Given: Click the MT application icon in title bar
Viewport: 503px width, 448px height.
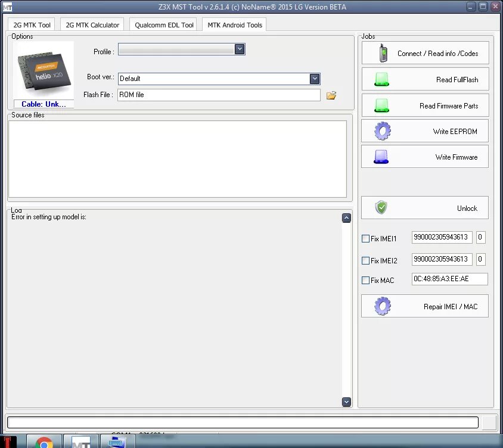Looking at the screenshot, I should pos(7,7).
